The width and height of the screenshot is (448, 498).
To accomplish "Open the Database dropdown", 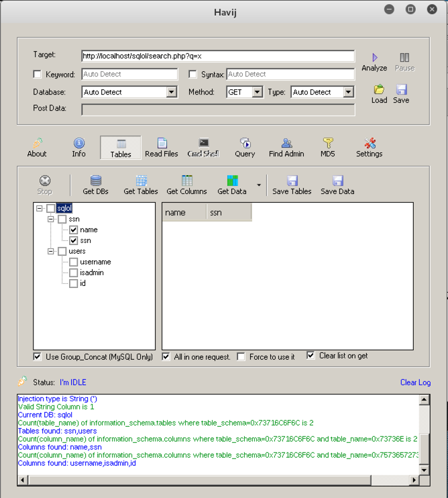I will click(x=171, y=92).
